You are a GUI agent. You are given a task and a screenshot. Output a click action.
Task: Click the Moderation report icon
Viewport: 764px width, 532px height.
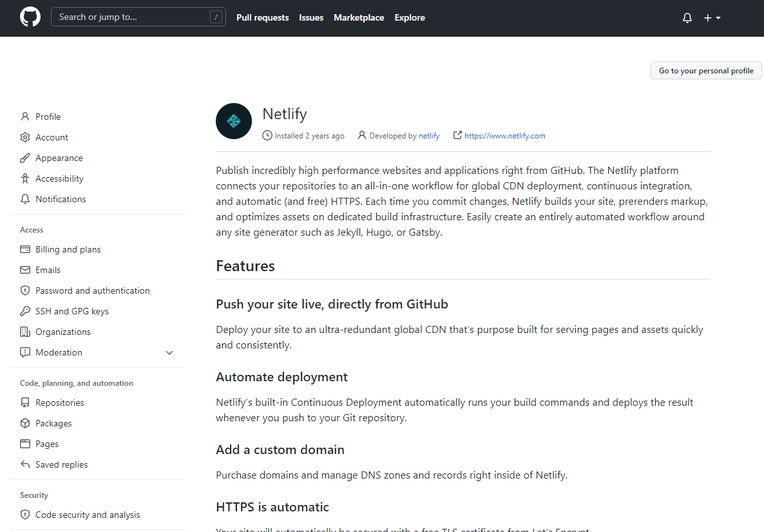click(x=25, y=352)
